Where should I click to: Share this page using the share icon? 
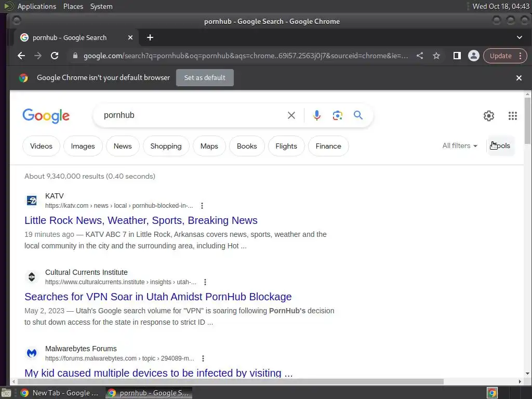tap(420, 56)
